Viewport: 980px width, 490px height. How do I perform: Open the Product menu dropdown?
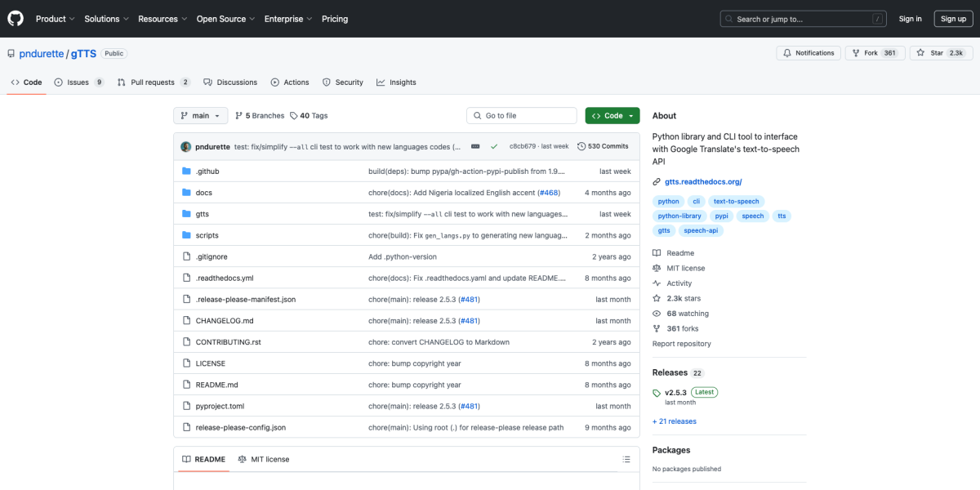pos(55,19)
